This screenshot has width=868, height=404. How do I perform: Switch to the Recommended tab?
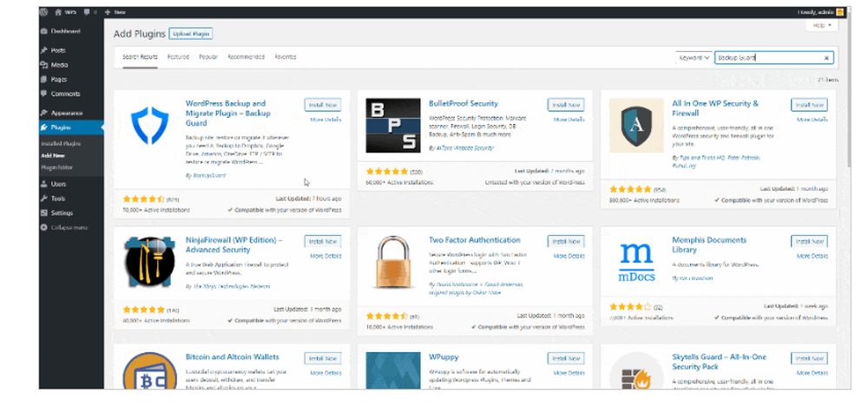click(x=247, y=57)
